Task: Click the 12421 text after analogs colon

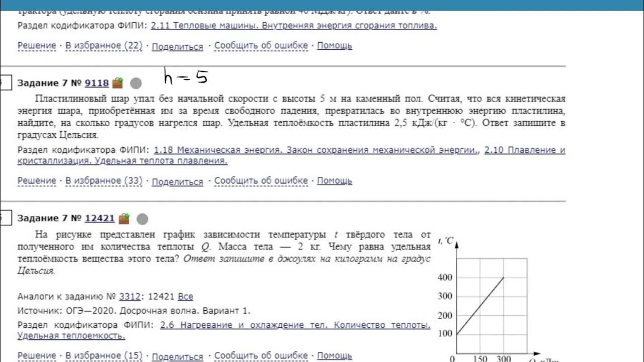Action: coord(160,297)
